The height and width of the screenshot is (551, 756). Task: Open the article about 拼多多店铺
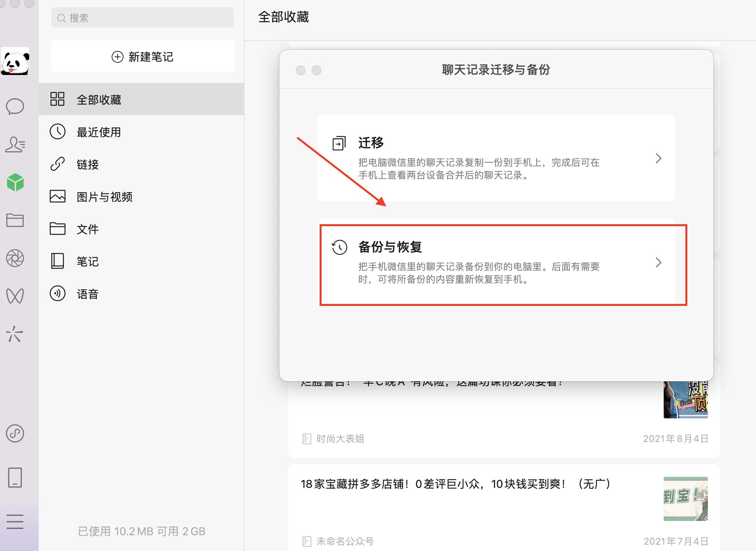(454, 484)
